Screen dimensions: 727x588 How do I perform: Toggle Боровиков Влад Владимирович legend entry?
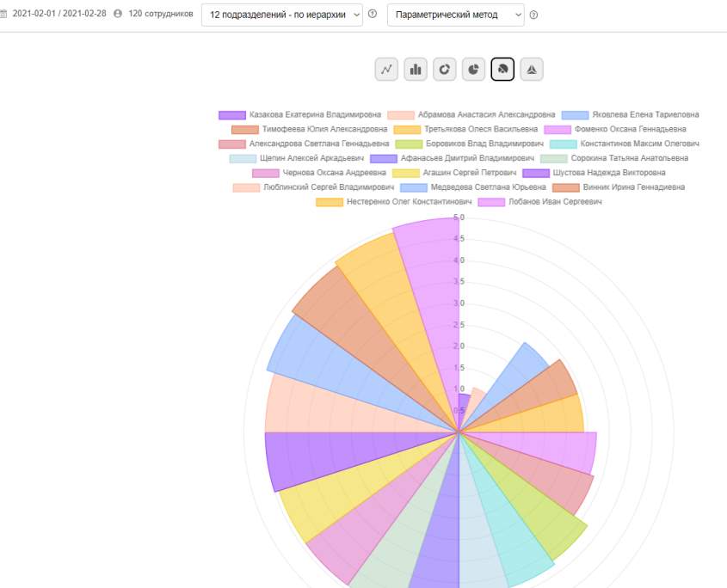click(469, 144)
